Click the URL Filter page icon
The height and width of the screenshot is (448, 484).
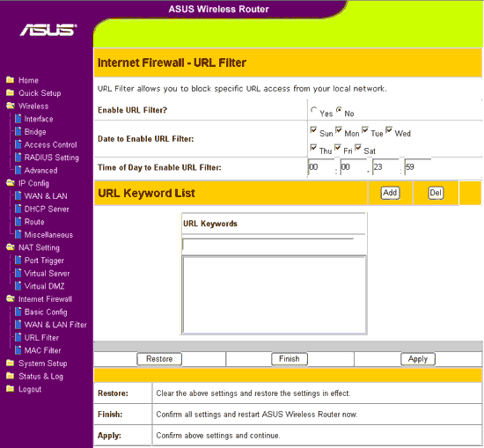click(18, 337)
